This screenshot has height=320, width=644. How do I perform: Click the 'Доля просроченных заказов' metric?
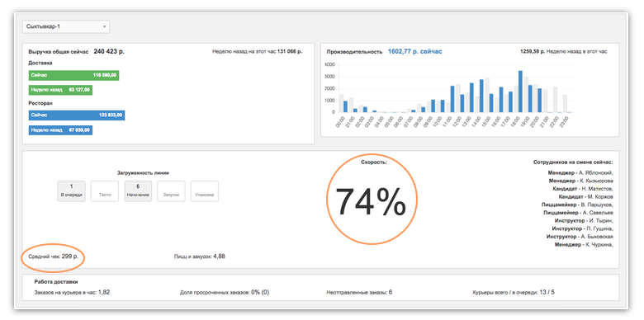[x=225, y=293]
